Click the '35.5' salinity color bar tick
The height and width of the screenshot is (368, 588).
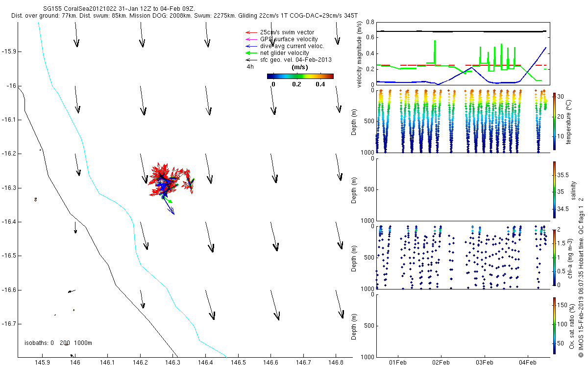click(563, 174)
